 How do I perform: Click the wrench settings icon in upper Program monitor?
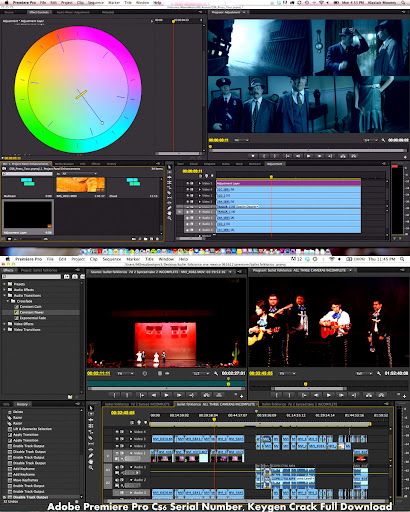[x=383, y=140]
